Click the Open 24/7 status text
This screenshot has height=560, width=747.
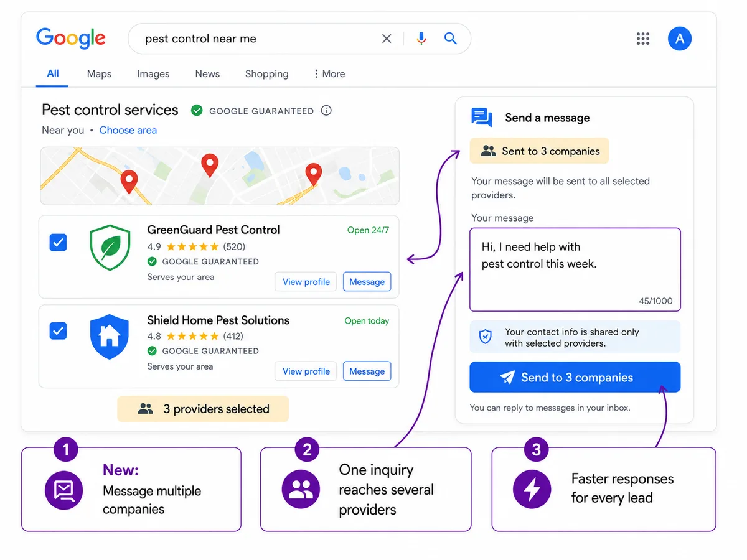pyautogui.click(x=368, y=230)
